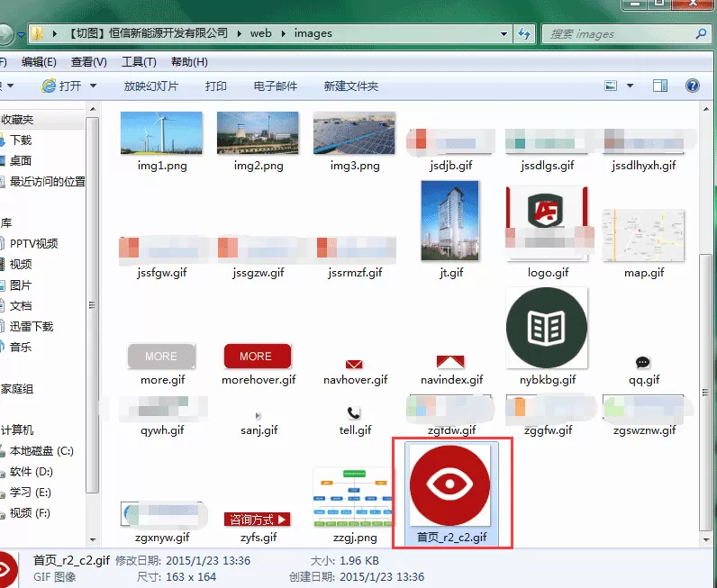Select the navhover.gif envelope icon file
This screenshot has height=588, width=717.
click(x=354, y=365)
